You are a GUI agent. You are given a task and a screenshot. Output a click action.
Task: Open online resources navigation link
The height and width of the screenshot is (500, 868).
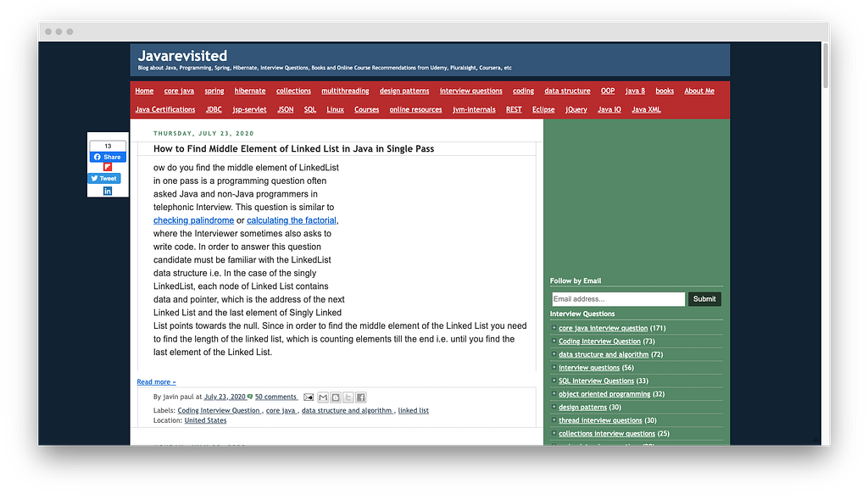(415, 109)
